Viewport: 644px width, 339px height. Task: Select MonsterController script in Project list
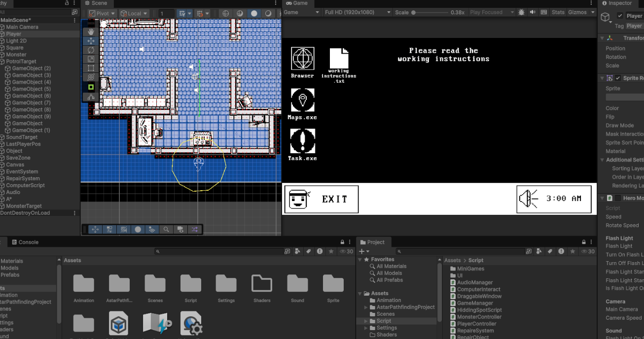click(479, 317)
